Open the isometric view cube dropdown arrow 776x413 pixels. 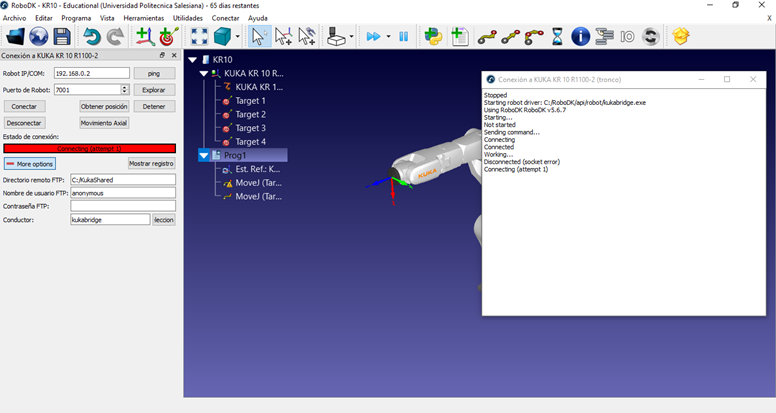tap(237, 37)
